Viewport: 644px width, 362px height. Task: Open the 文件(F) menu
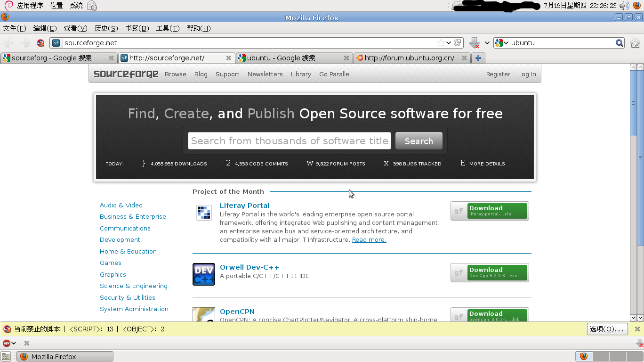pos(15,28)
